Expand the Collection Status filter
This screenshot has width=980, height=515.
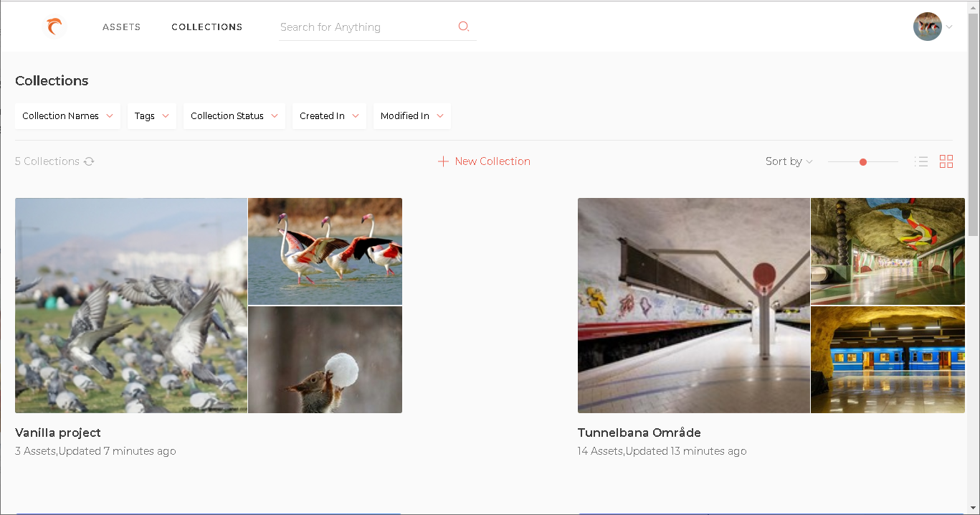[x=234, y=115]
